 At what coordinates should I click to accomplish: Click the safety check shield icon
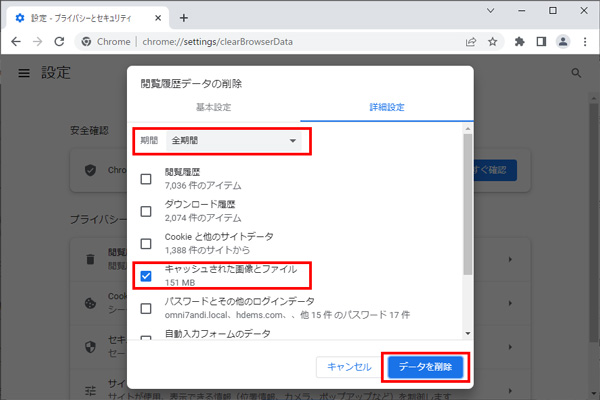90,170
